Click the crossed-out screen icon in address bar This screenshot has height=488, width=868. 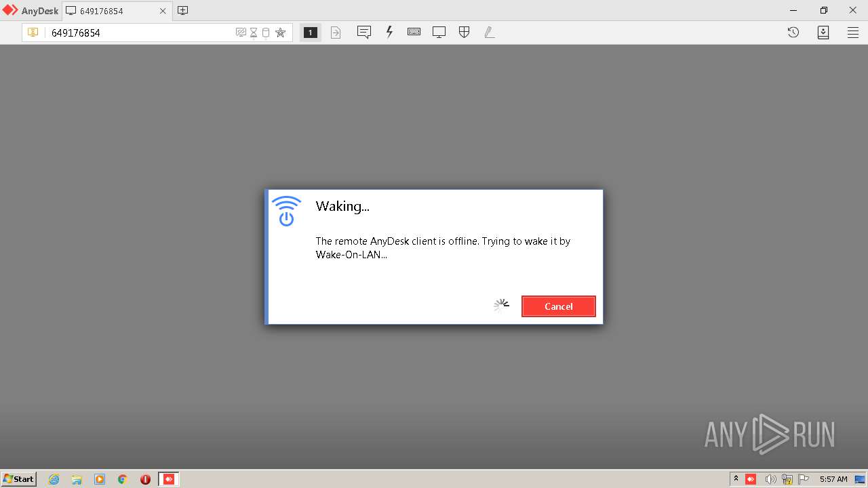[240, 33]
